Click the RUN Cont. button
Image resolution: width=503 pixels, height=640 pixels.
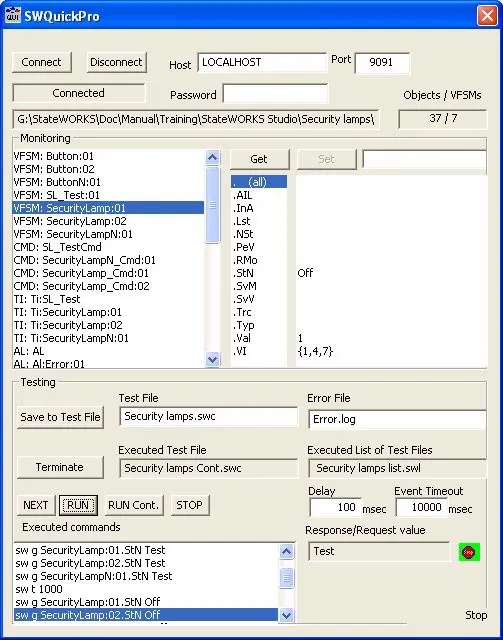(134, 505)
